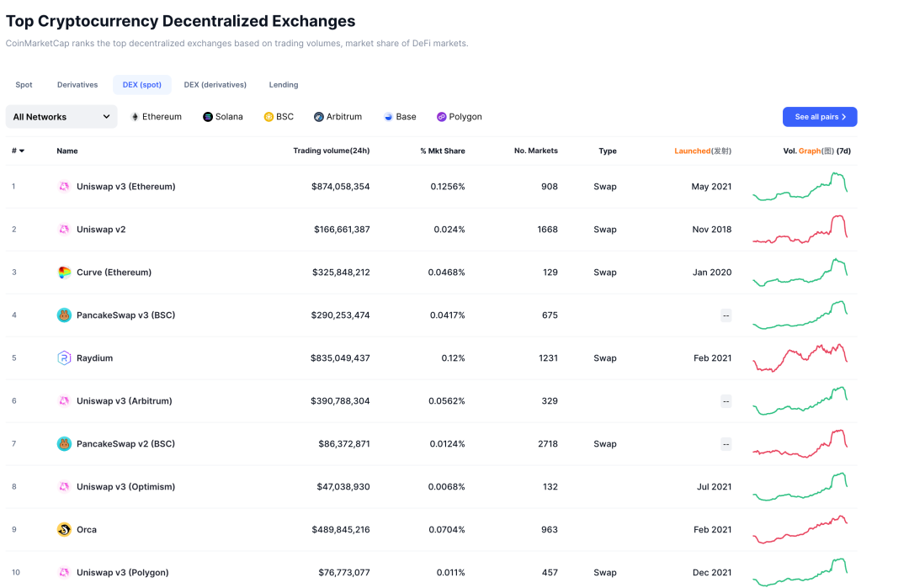The image size is (909, 588).
Task: Sort by Trading volume(24h) column header
Action: (x=331, y=151)
